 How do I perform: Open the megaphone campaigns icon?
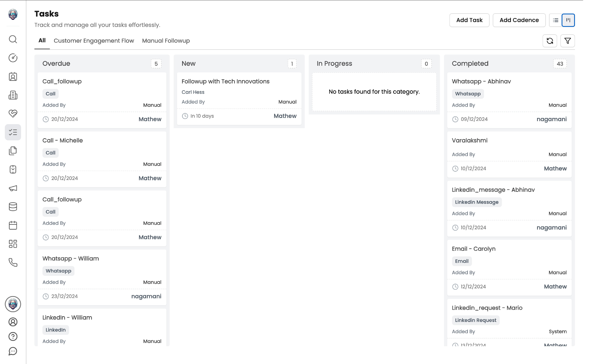click(x=13, y=188)
